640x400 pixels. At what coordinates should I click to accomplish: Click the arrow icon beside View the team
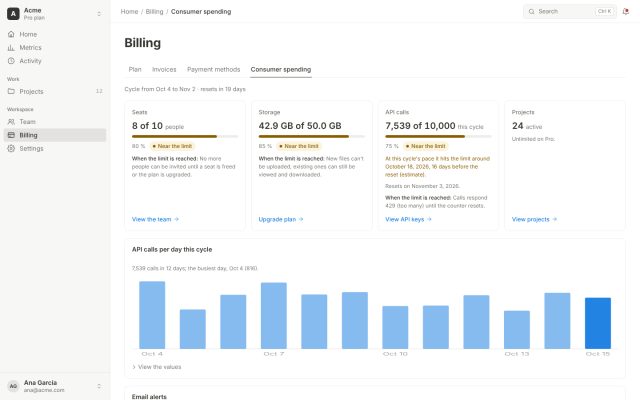(x=176, y=219)
